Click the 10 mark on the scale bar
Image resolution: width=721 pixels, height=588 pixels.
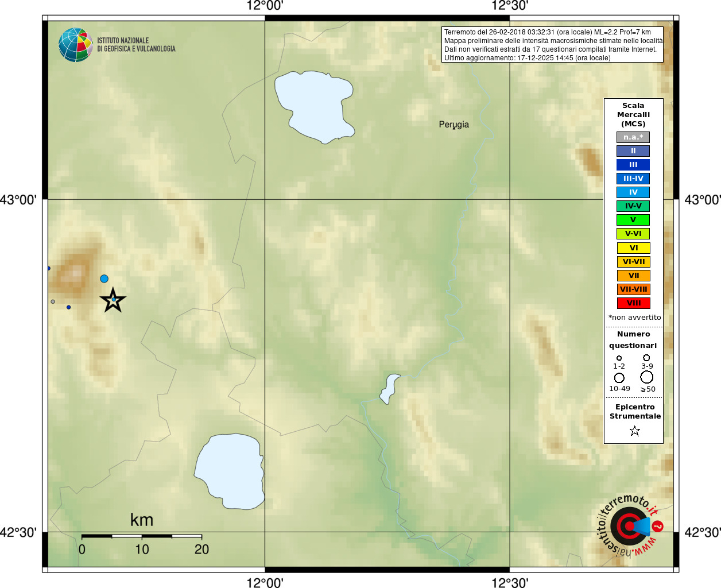[142, 550]
